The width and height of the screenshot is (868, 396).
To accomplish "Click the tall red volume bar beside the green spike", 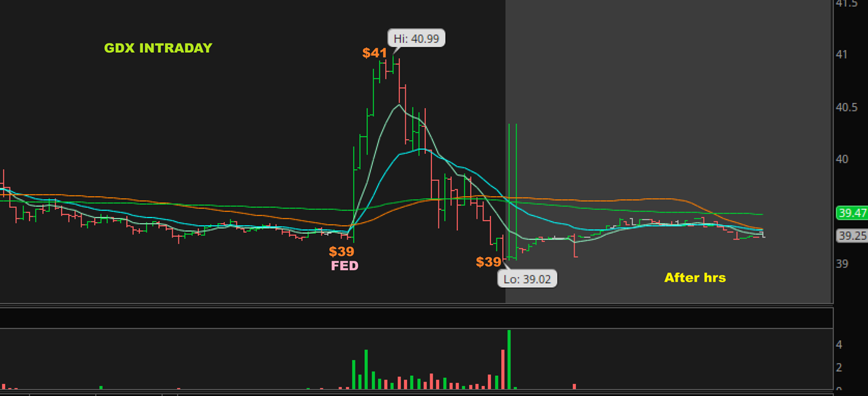I will point(502,369).
